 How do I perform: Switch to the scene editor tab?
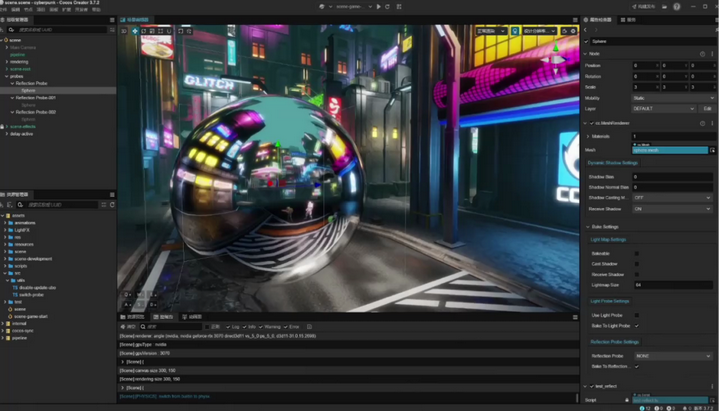tap(135, 20)
